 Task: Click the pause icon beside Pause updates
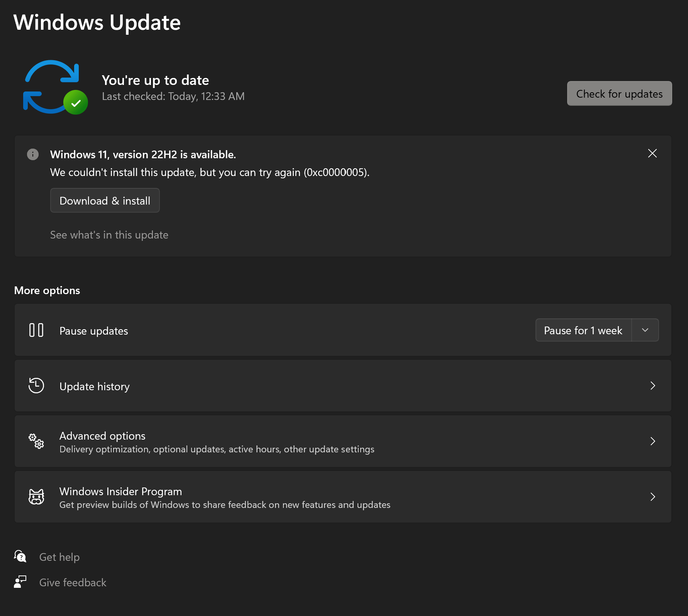[x=36, y=330]
